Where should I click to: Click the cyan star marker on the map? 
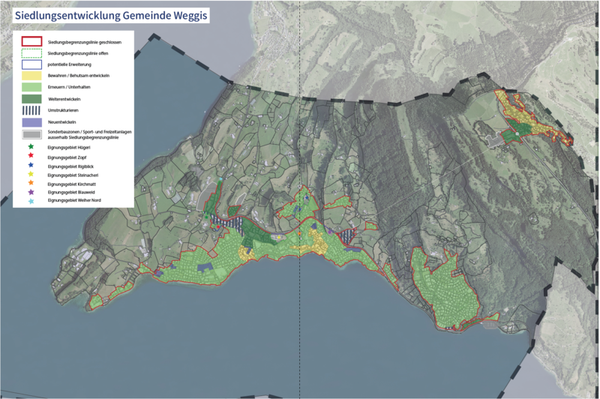221,179
